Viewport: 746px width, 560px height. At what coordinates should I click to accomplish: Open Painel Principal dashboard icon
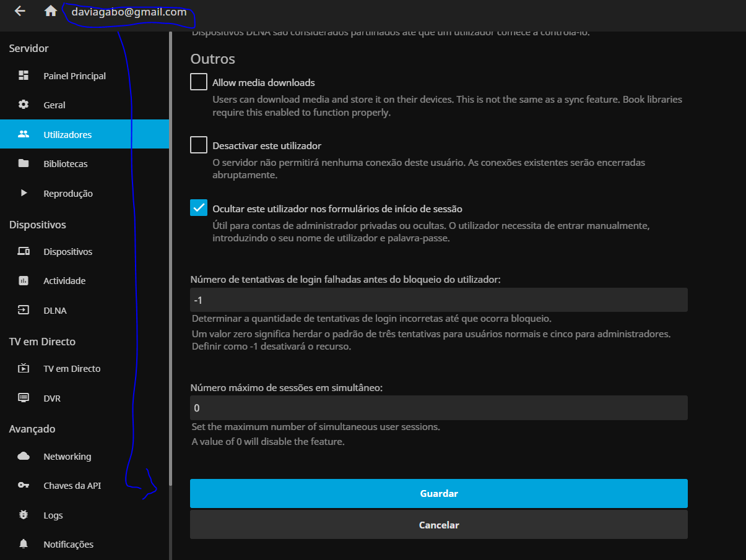[x=24, y=75]
